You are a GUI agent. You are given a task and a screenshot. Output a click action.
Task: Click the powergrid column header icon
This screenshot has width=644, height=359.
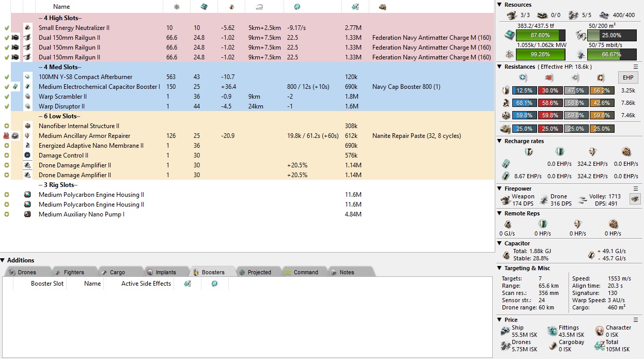tap(177, 7)
